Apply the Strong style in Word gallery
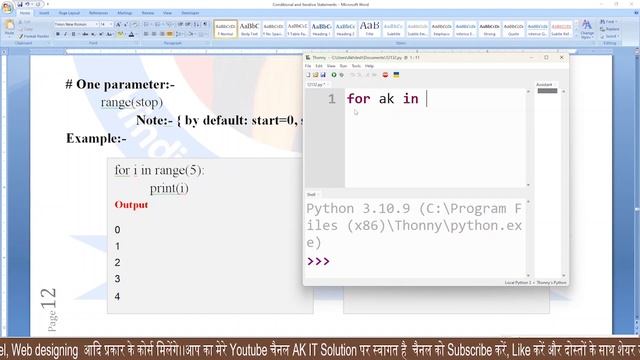The width and height of the screenshot is (640, 360). click(489, 29)
